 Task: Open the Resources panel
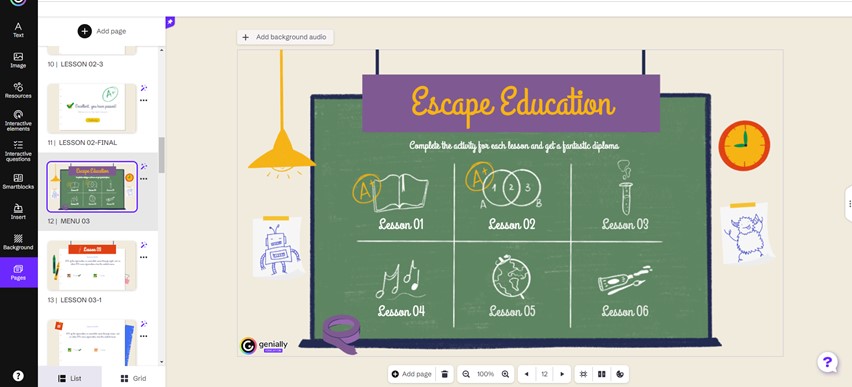(18, 90)
